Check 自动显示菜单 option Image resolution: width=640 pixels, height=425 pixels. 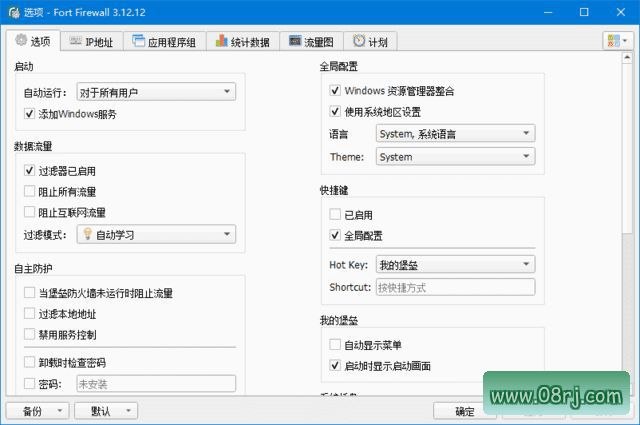335,345
